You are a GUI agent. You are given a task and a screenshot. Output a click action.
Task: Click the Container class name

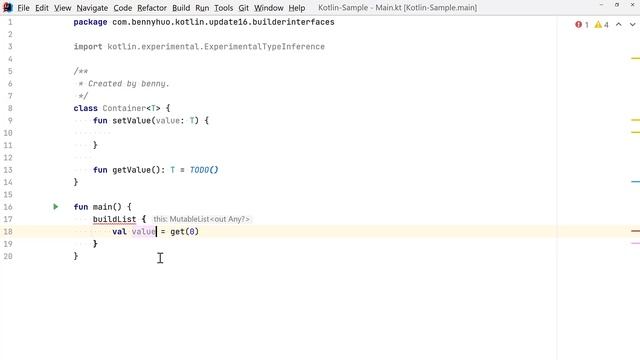124,108
